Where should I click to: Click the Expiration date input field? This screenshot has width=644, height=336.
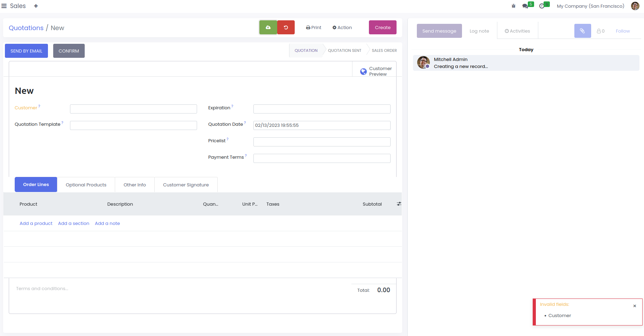click(322, 109)
